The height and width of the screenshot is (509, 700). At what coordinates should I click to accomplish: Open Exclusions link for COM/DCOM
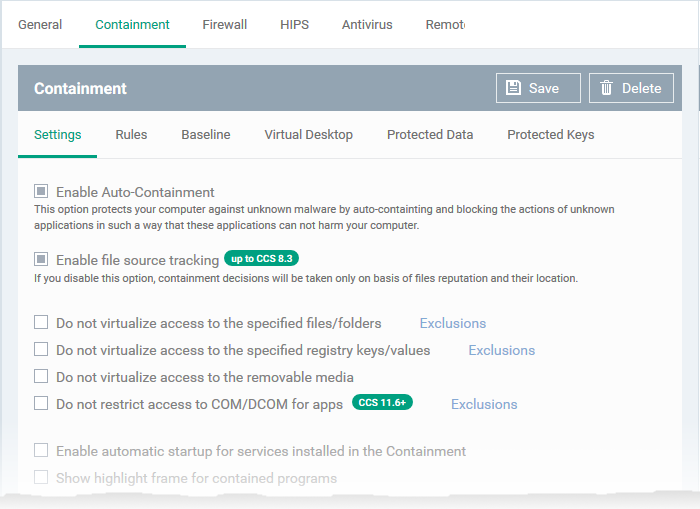point(484,404)
